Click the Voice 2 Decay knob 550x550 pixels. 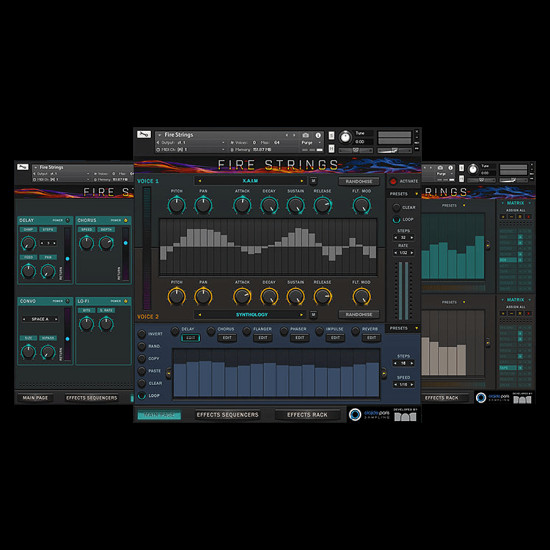[x=269, y=296]
